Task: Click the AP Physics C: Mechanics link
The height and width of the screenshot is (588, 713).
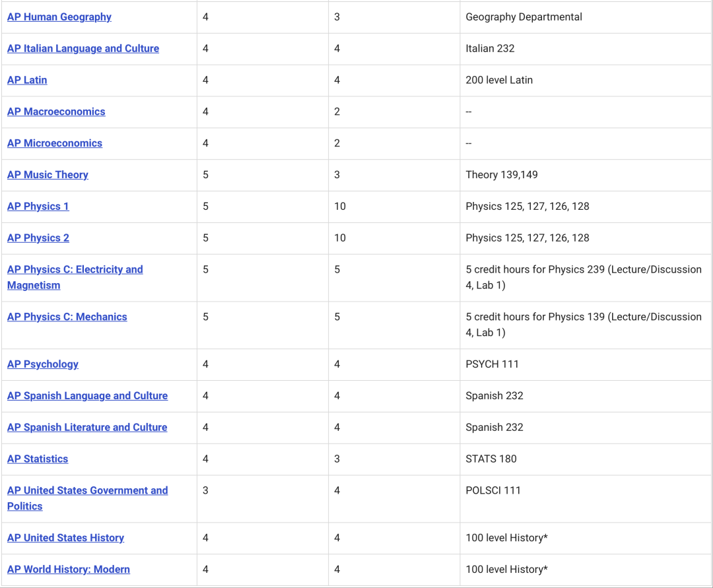Action: click(x=67, y=317)
